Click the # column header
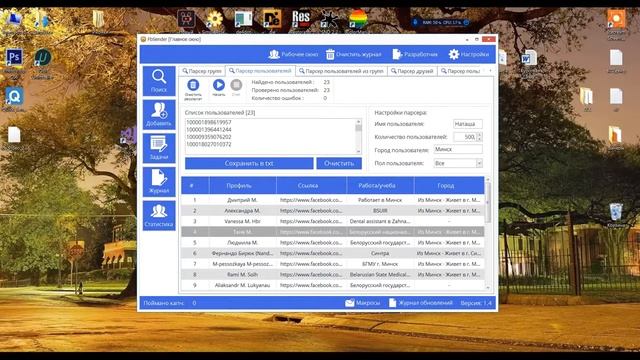 click(x=195, y=185)
